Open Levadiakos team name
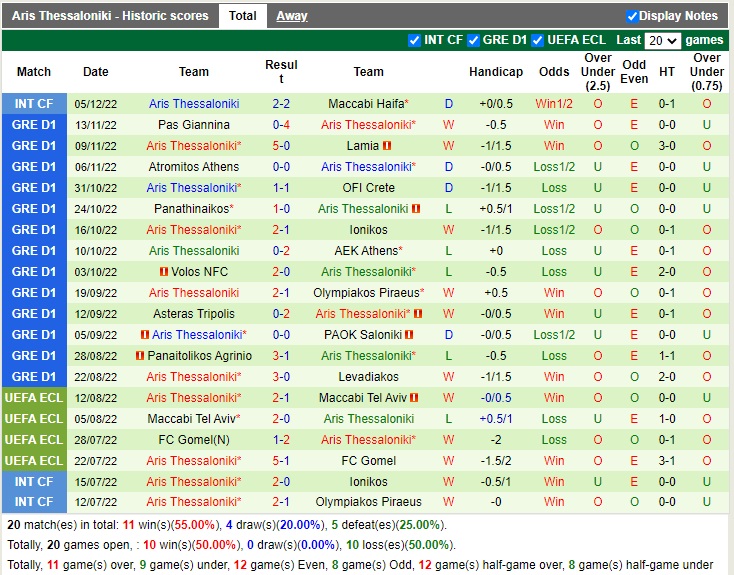The width and height of the screenshot is (734, 575). tap(368, 377)
